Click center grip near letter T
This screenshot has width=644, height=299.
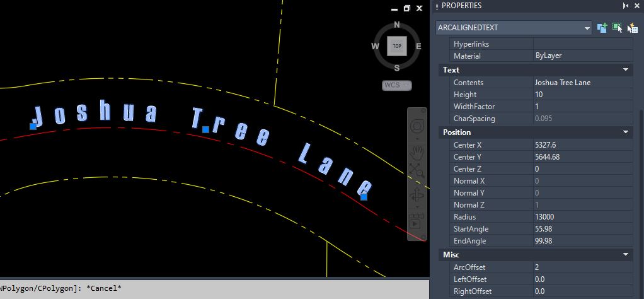(x=206, y=129)
